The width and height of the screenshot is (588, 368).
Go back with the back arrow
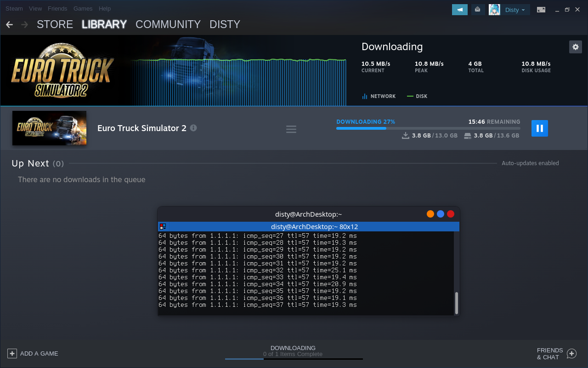coord(9,24)
